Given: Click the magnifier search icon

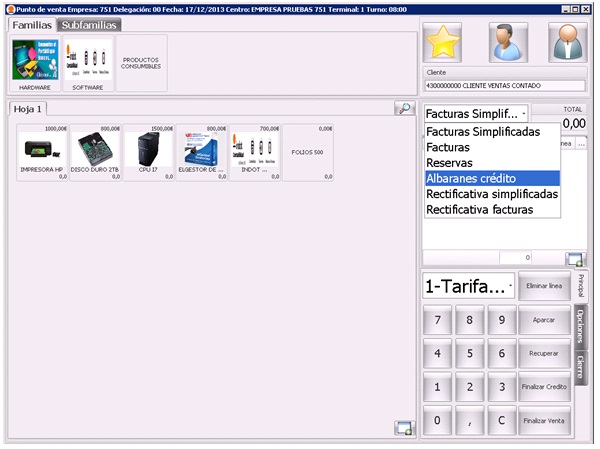Looking at the screenshot, I should (404, 109).
